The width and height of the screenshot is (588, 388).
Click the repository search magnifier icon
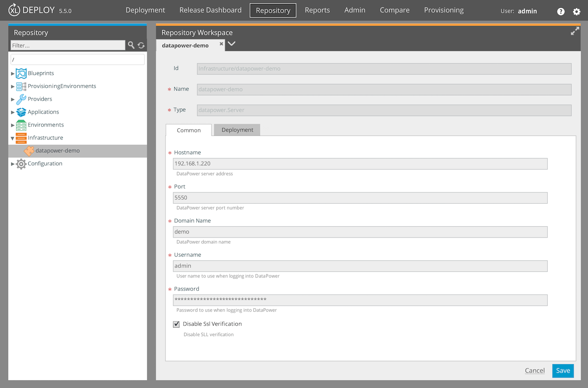[x=131, y=45]
